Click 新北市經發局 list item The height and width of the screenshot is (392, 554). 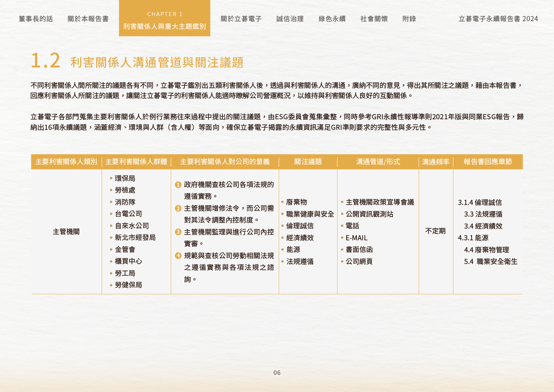[x=135, y=237]
